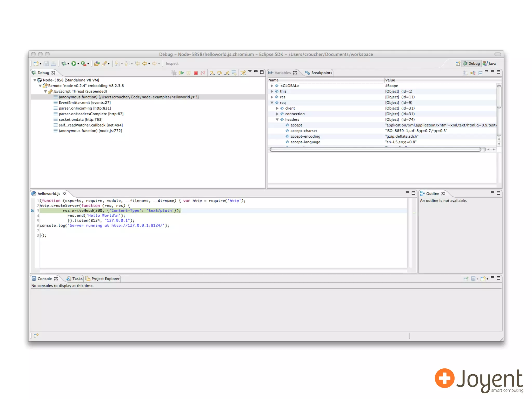Click the green Run toolbar button
Screen dimensions: 532x399
point(74,63)
